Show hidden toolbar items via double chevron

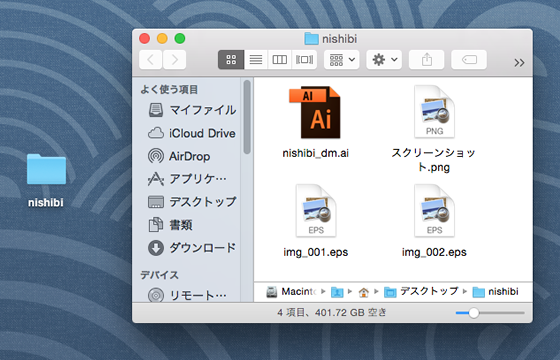pos(519,63)
